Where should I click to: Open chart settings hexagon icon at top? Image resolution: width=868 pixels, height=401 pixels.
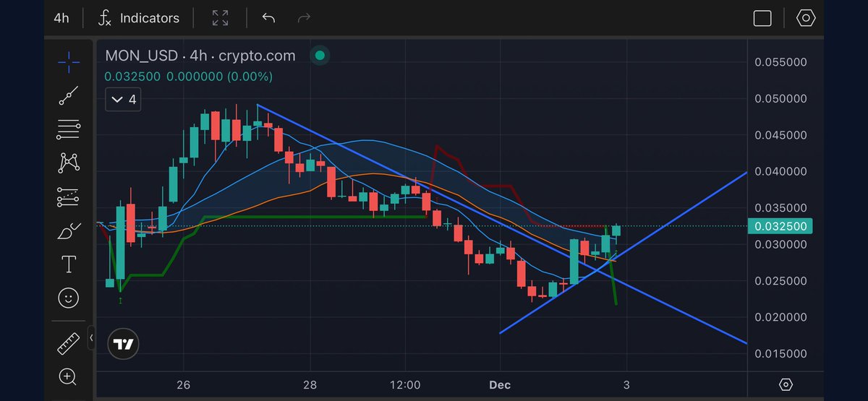806,18
